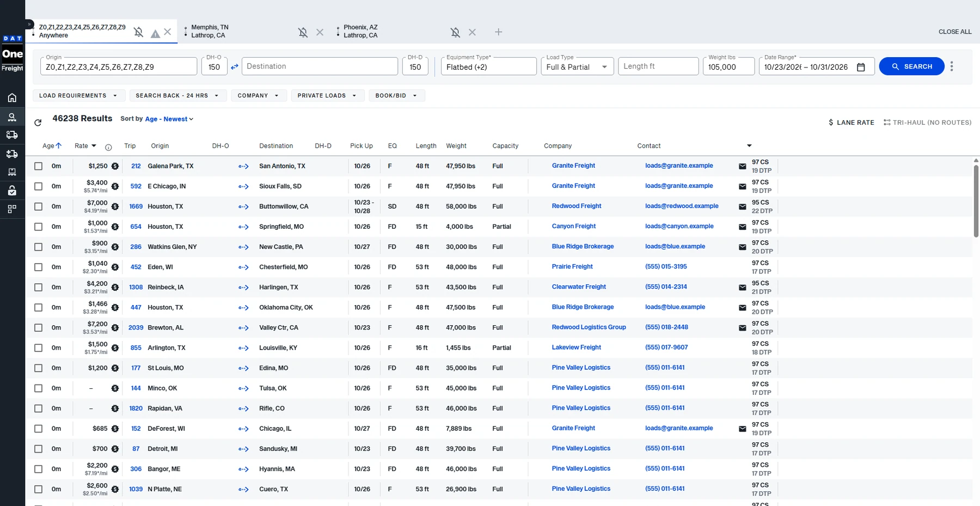The height and width of the screenshot is (506, 980).
Task: Open the Rate info icon in header
Action: [108, 148]
